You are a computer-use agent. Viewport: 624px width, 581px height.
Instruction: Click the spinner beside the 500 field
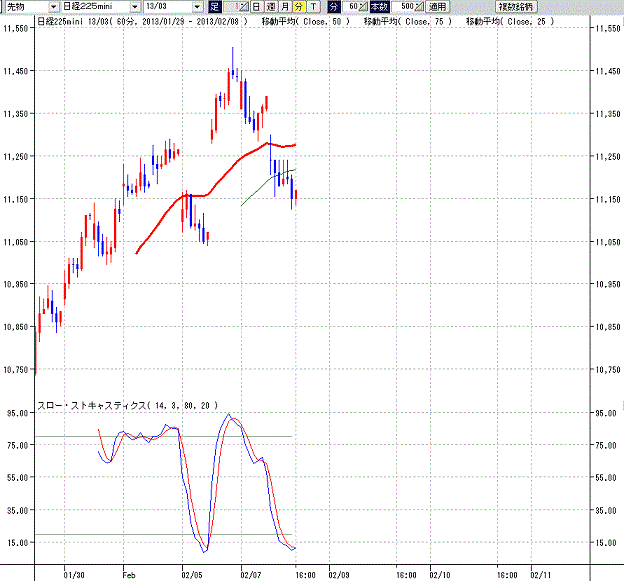[x=419, y=7]
